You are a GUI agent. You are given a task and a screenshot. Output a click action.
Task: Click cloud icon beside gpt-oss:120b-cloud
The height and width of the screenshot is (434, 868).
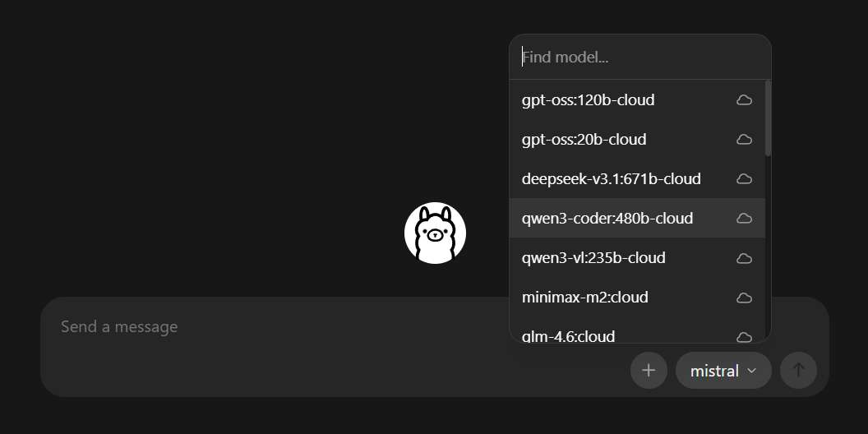click(x=744, y=100)
